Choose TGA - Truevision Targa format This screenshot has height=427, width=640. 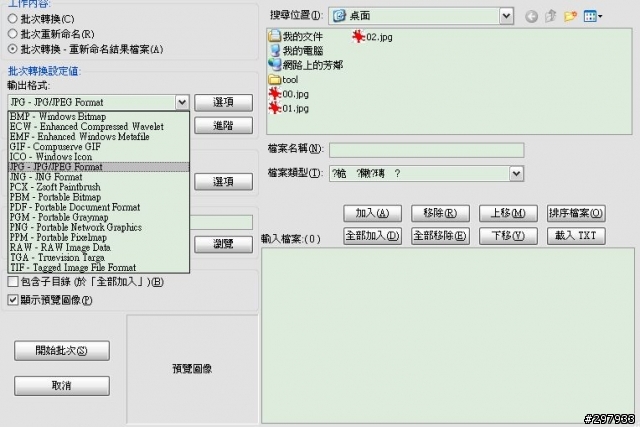point(99,257)
